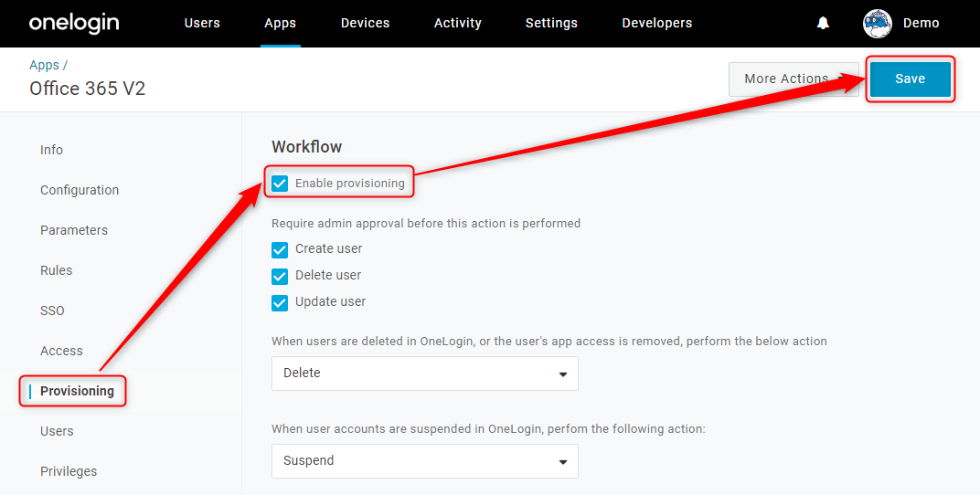Open the Devices menu
Image resolution: width=980 pixels, height=495 pixels.
pos(365,23)
